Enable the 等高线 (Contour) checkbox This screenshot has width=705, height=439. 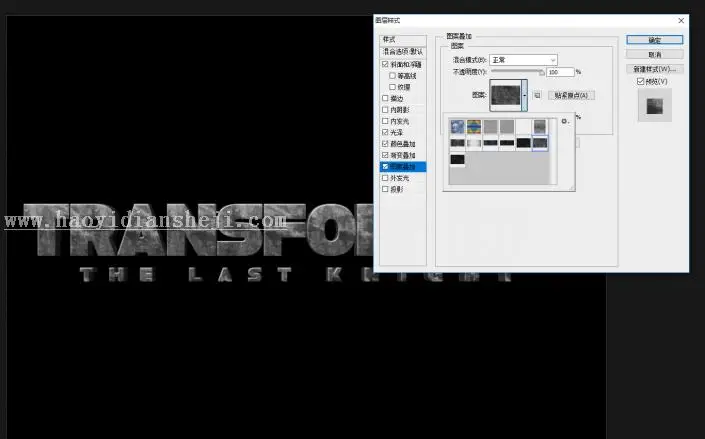point(393,76)
